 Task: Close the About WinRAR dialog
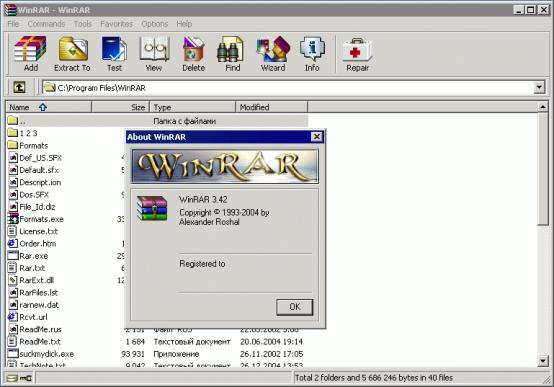pyautogui.click(x=317, y=137)
